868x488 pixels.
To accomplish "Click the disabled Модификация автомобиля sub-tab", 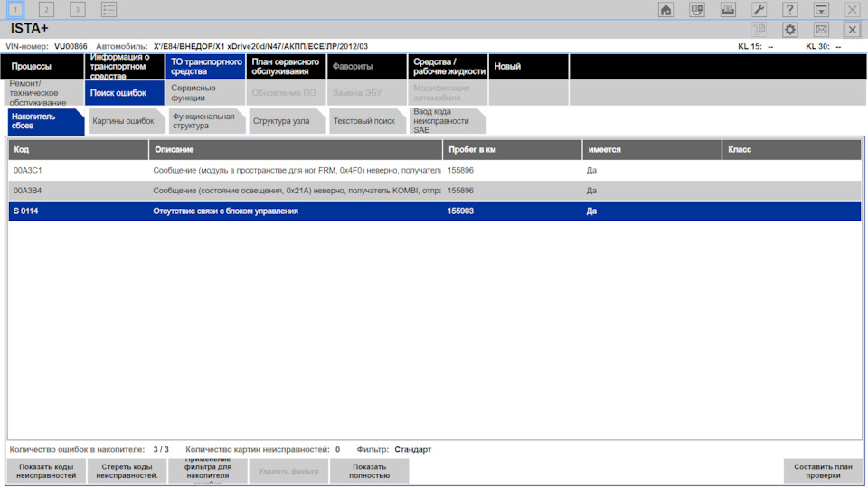I will click(x=448, y=93).
